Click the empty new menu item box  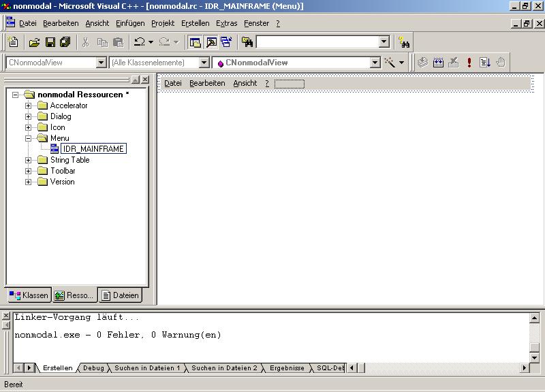tap(289, 84)
